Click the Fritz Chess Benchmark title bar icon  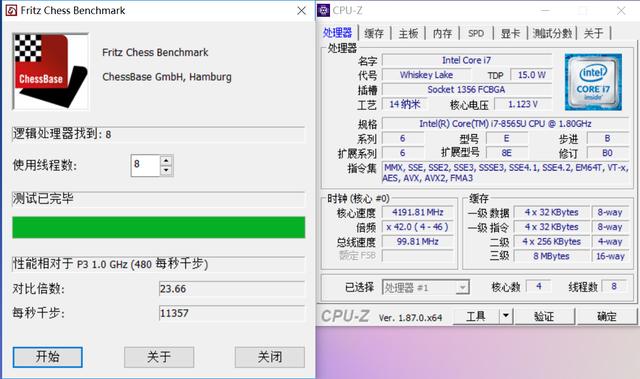click(11, 10)
